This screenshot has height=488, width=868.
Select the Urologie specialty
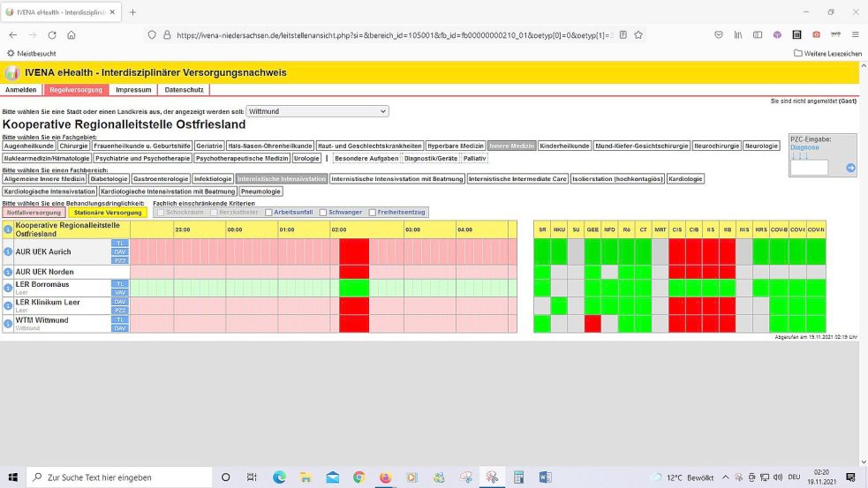click(306, 158)
